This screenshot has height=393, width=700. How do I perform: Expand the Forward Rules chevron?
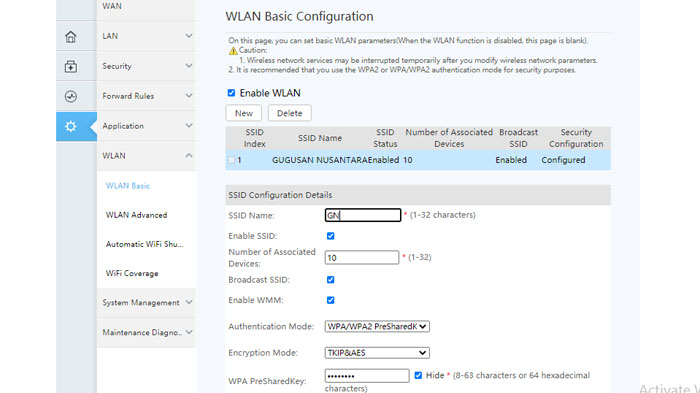coord(189,96)
